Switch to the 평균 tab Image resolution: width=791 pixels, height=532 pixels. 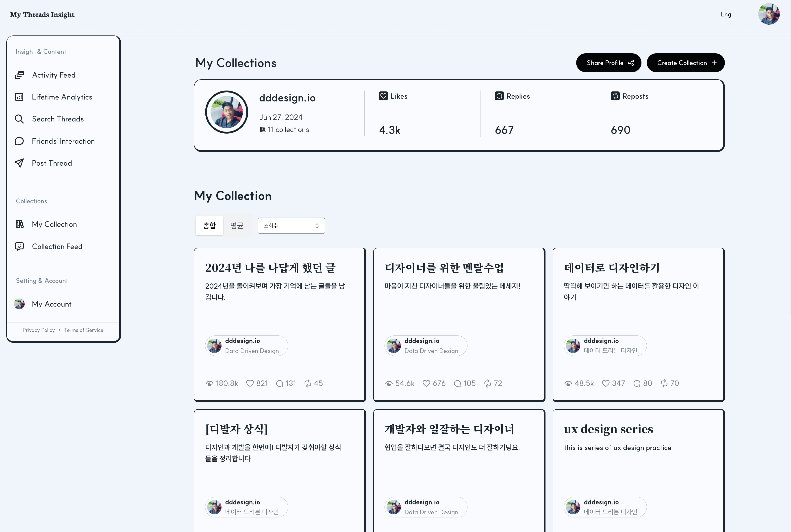pyautogui.click(x=237, y=225)
